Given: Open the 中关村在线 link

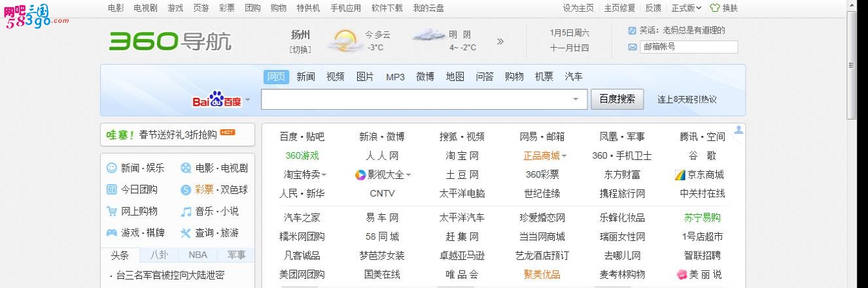Looking at the screenshot, I should (x=702, y=193).
